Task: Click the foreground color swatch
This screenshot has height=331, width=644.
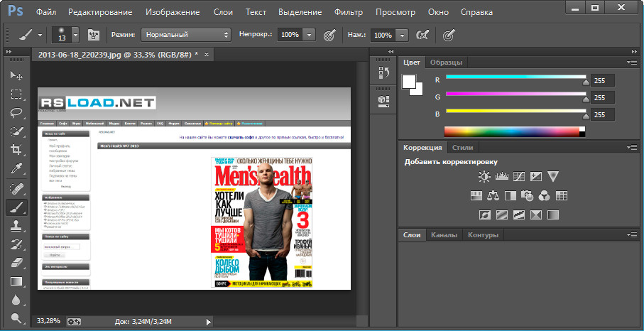Action: [x=408, y=81]
